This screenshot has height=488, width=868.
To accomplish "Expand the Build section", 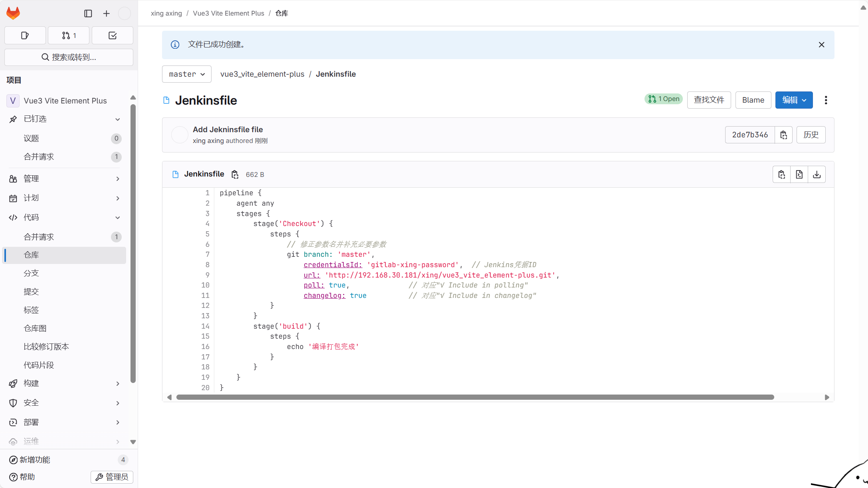I will (x=64, y=383).
